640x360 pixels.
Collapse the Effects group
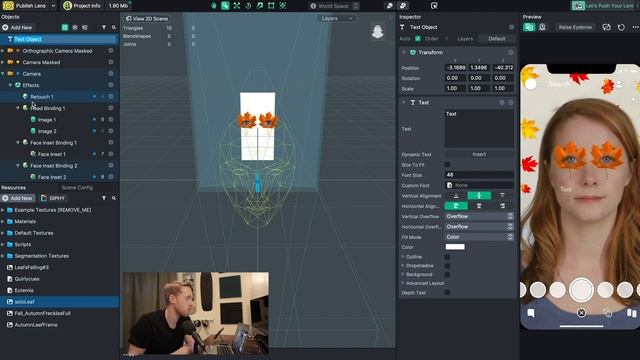pyautogui.click(x=11, y=85)
